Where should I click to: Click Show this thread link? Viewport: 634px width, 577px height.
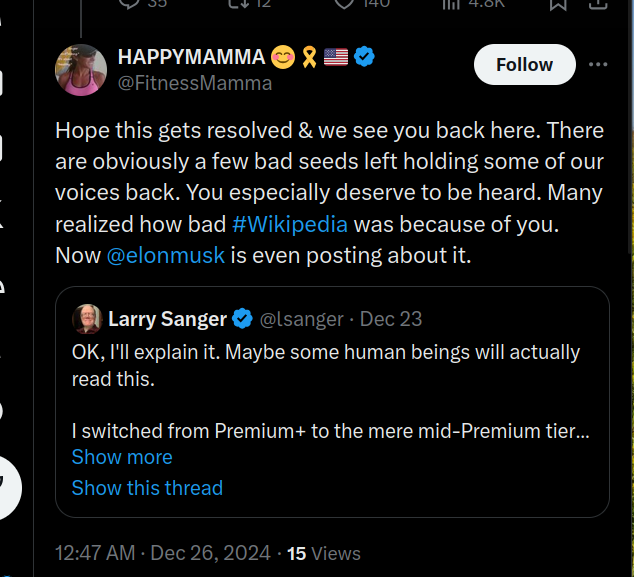coord(147,488)
